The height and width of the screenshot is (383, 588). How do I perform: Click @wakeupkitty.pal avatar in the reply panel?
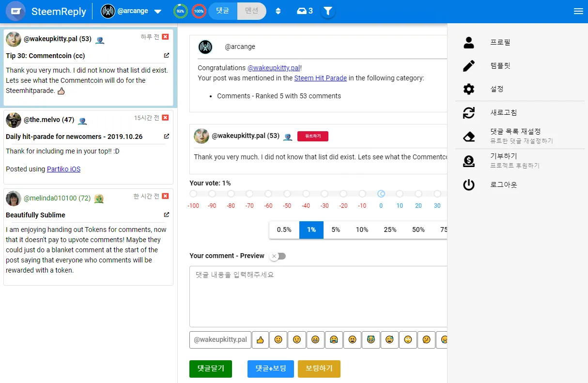pyautogui.click(x=201, y=136)
